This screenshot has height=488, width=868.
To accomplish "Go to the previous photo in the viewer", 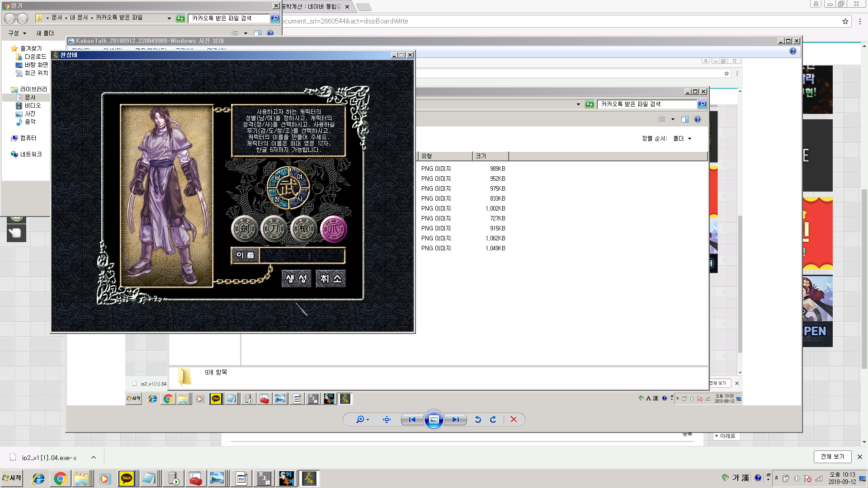I will pyautogui.click(x=412, y=420).
